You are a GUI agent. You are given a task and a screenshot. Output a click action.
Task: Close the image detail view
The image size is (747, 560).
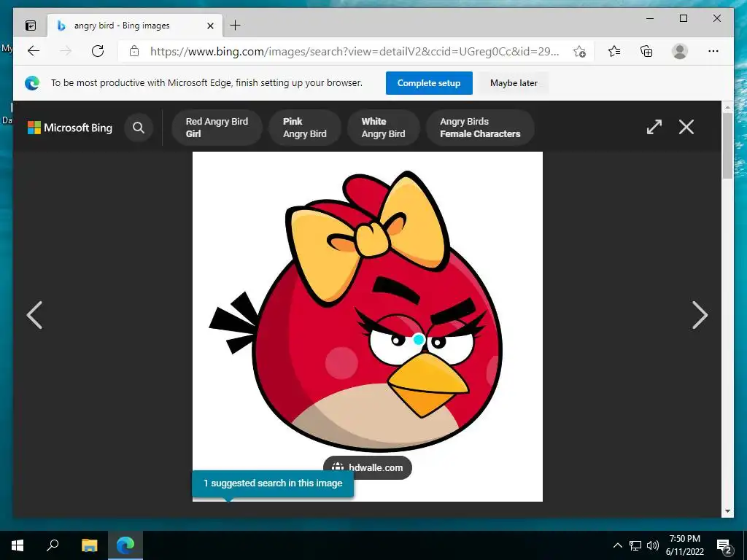pos(686,127)
